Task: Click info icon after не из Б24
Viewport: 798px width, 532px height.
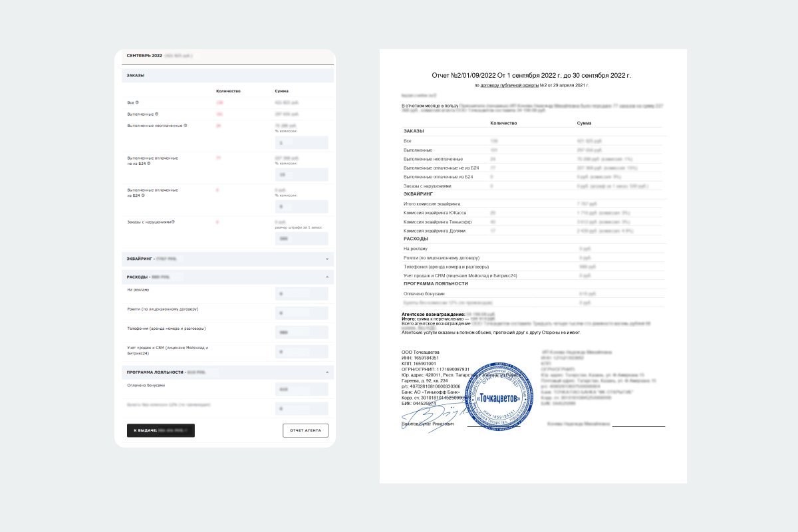Action: [x=149, y=163]
